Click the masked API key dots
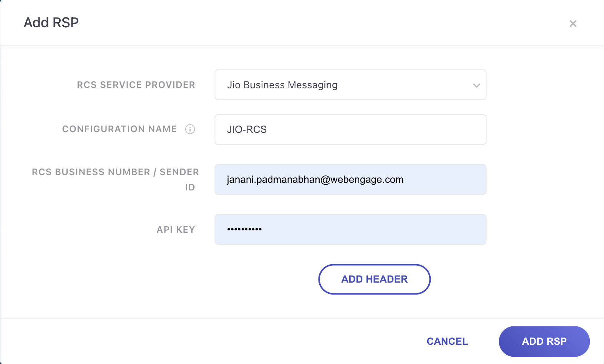This screenshot has height=364, width=604. tap(244, 229)
